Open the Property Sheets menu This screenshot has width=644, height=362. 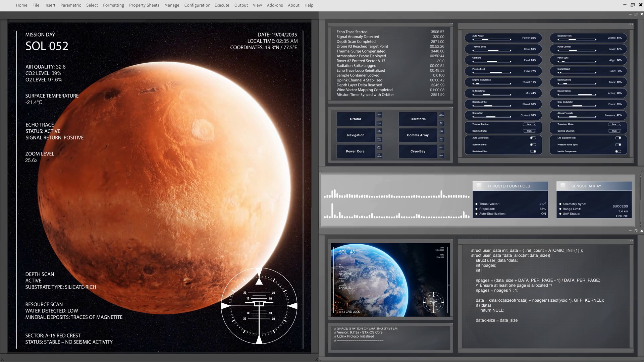(144, 5)
